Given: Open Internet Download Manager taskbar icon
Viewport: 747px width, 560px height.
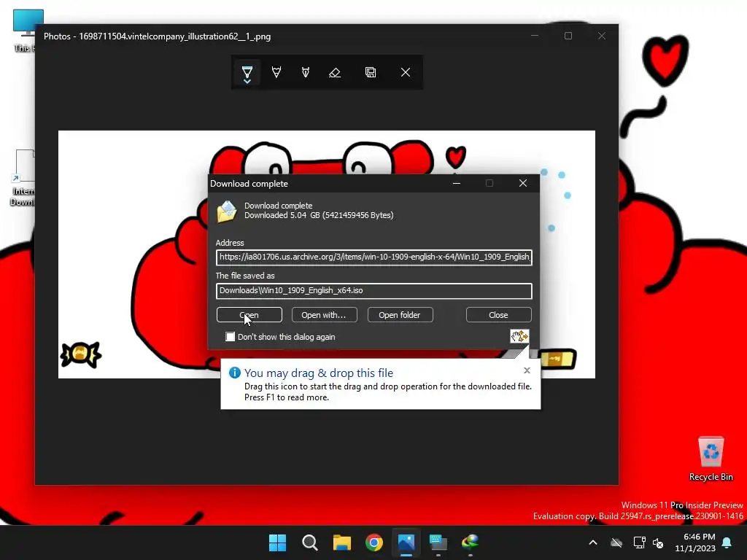Looking at the screenshot, I should 471,542.
